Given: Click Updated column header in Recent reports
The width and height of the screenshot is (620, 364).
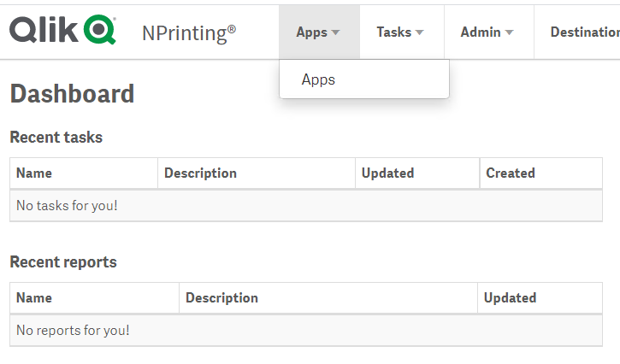Looking at the screenshot, I should (540, 298).
